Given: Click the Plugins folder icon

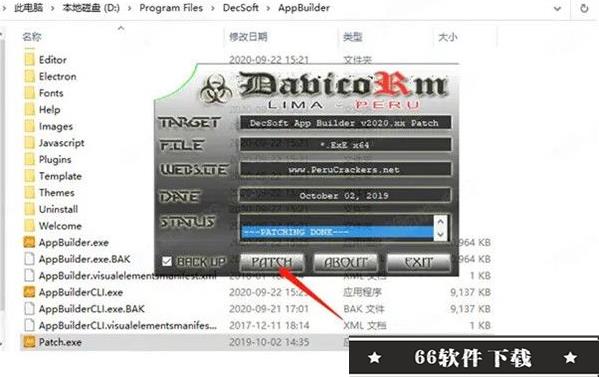Looking at the screenshot, I should click(x=29, y=159).
